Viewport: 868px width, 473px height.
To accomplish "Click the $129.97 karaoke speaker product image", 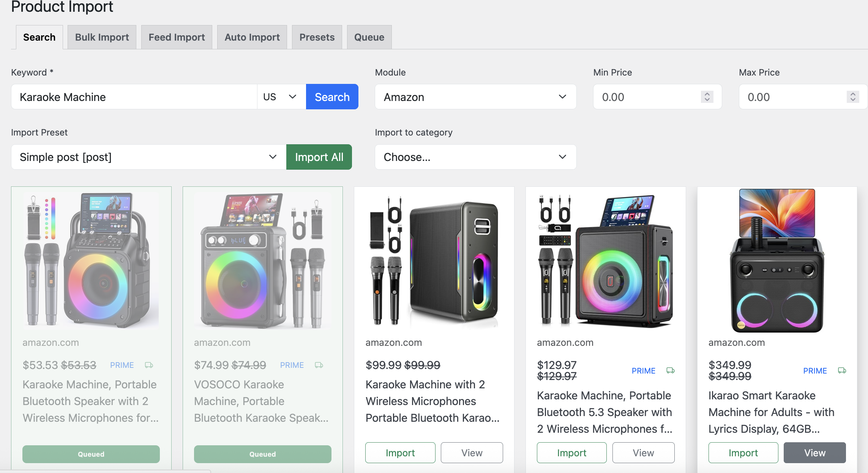I will [x=605, y=261].
